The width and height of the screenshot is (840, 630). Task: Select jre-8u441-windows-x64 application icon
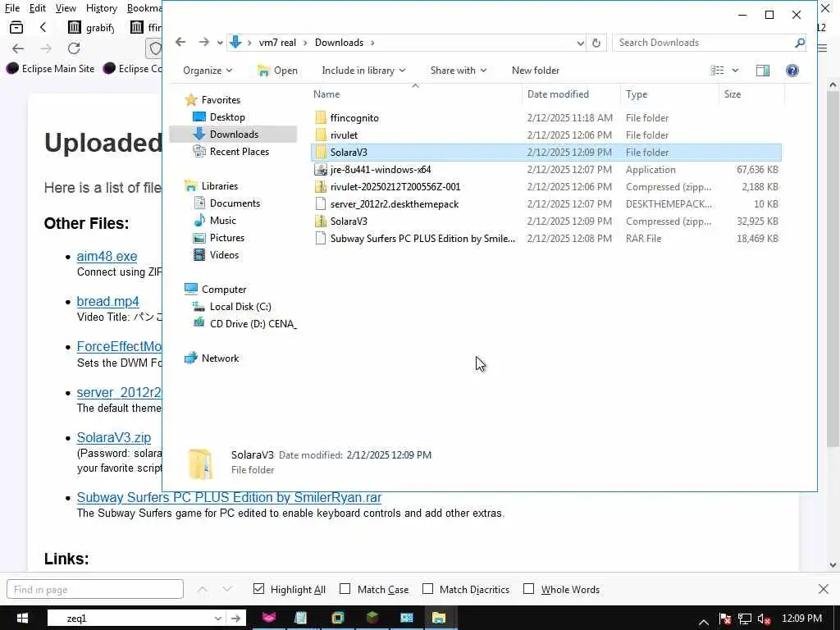321,170
